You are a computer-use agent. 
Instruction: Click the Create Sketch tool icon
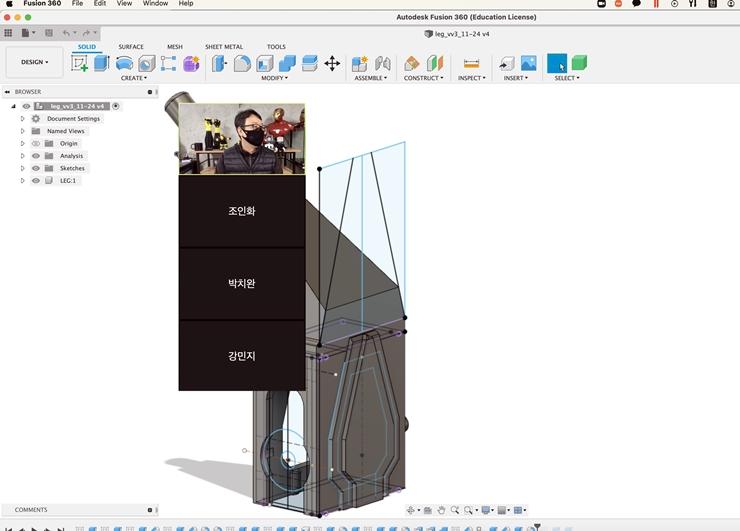(x=79, y=63)
